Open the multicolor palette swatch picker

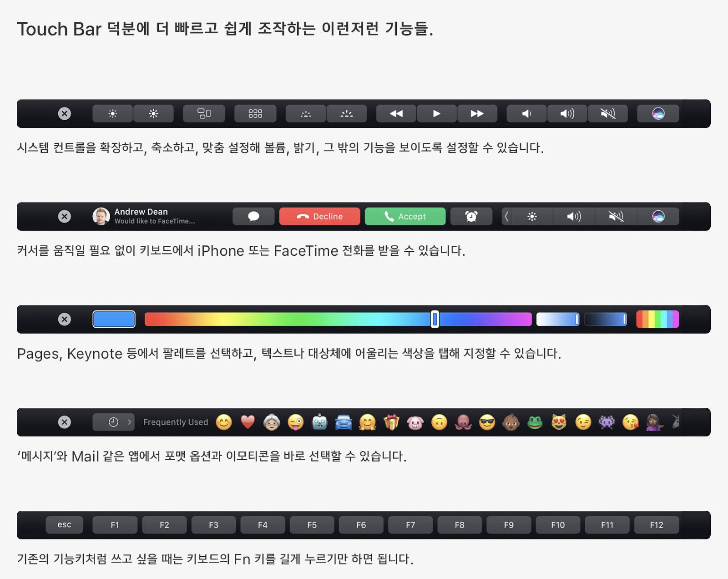coord(657,320)
